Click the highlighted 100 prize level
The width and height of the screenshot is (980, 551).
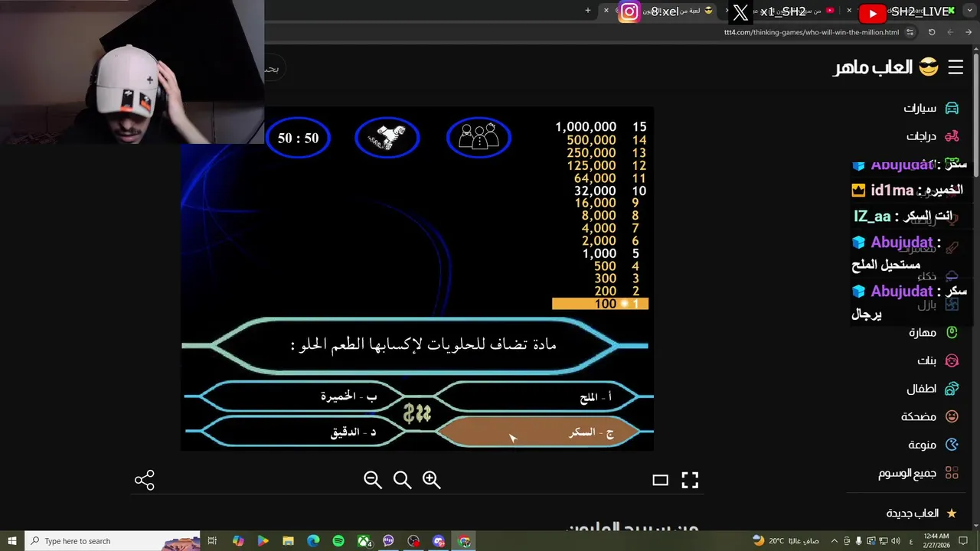(x=600, y=304)
